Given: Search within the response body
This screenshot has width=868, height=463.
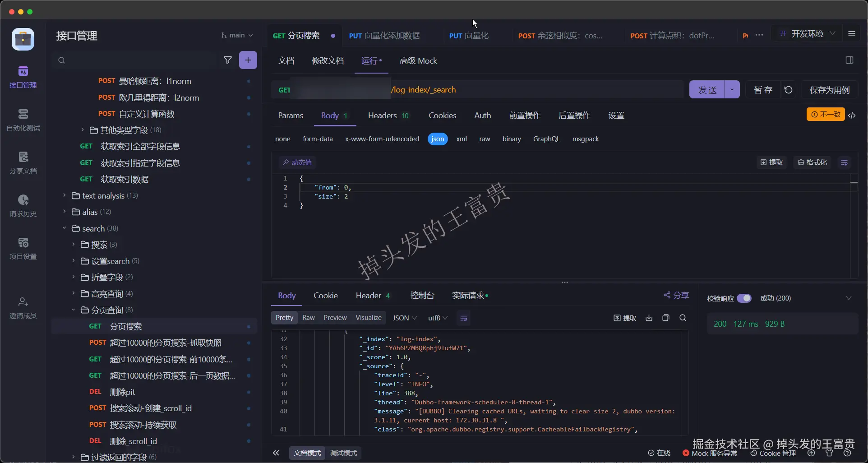Looking at the screenshot, I should pyautogui.click(x=683, y=318).
